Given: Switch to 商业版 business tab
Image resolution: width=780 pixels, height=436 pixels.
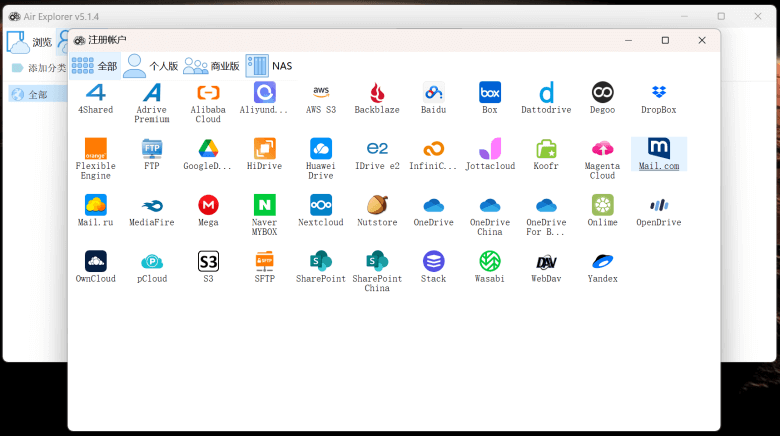Looking at the screenshot, I should (211, 66).
